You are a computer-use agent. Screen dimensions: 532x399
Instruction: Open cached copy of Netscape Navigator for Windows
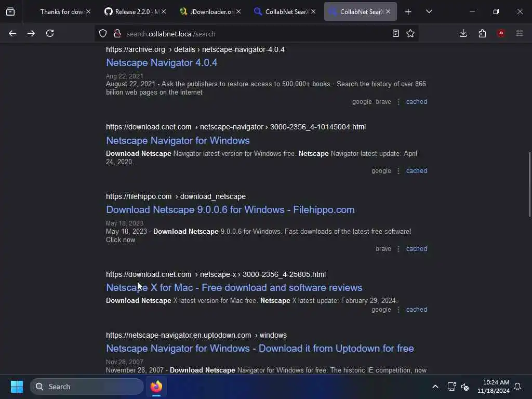[x=417, y=171]
